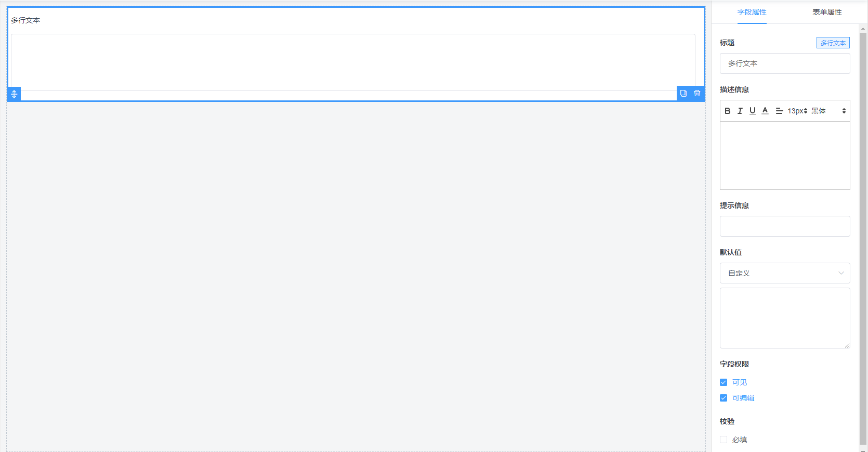Apply underline in description toolbar
Screen dimensions: 868x452
point(753,111)
